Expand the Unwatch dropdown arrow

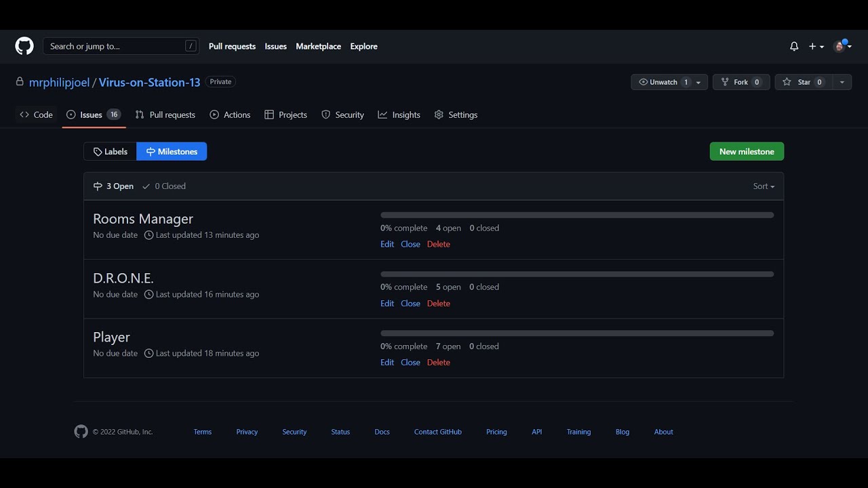tap(699, 82)
